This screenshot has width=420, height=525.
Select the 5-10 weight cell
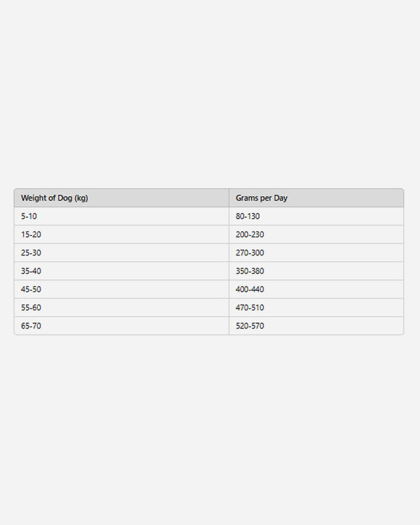coord(29,216)
